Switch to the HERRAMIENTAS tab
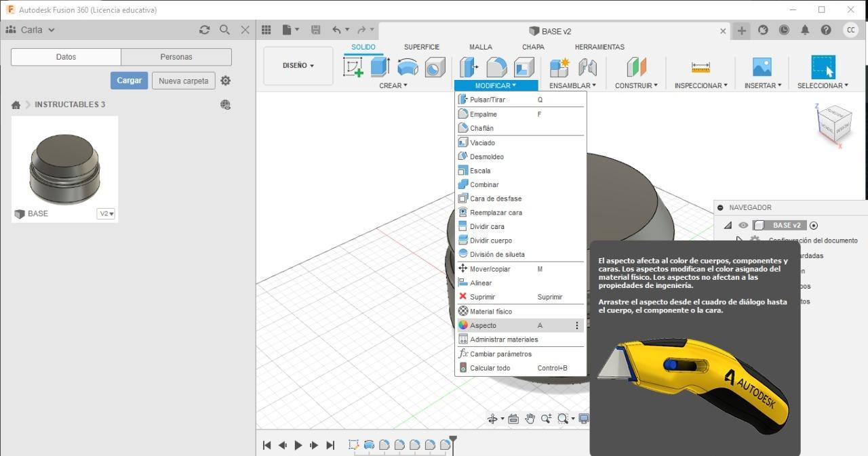Viewport: 868px width, 456px height. pyautogui.click(x=599, y=47)
